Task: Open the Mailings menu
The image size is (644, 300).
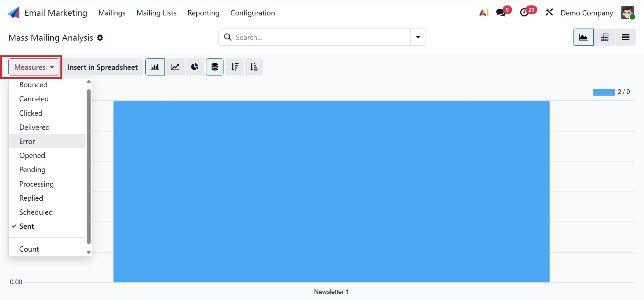Action: (x=112, y=13)
